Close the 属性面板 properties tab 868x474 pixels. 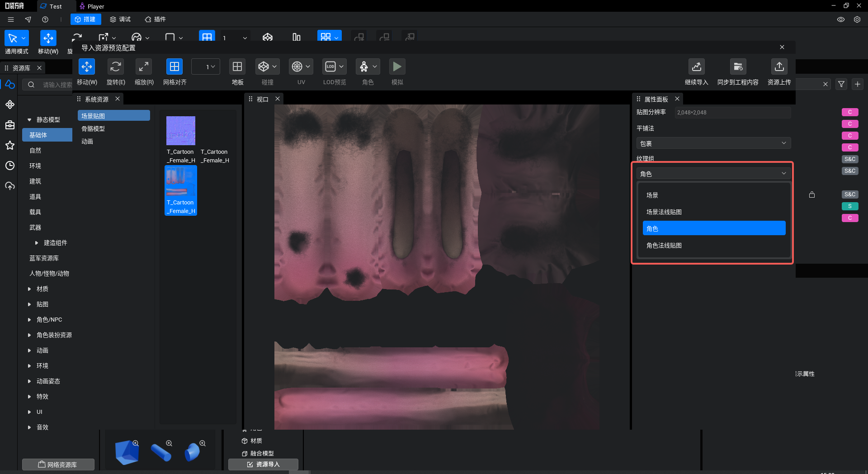point(677,99)
